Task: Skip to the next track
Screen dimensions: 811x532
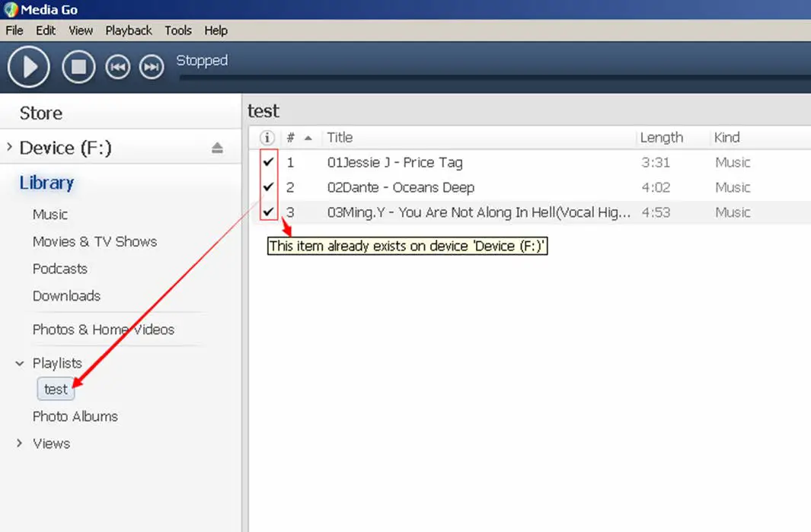Action: point(151,67)
